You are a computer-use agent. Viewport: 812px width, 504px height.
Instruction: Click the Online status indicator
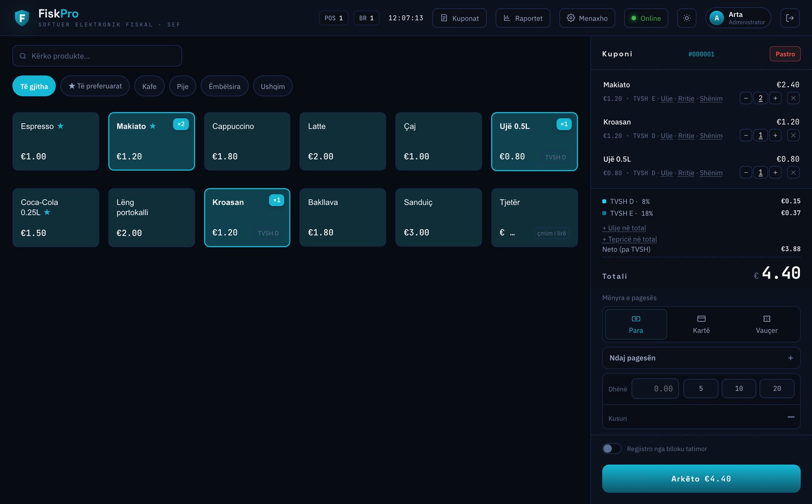click(646, 18)
